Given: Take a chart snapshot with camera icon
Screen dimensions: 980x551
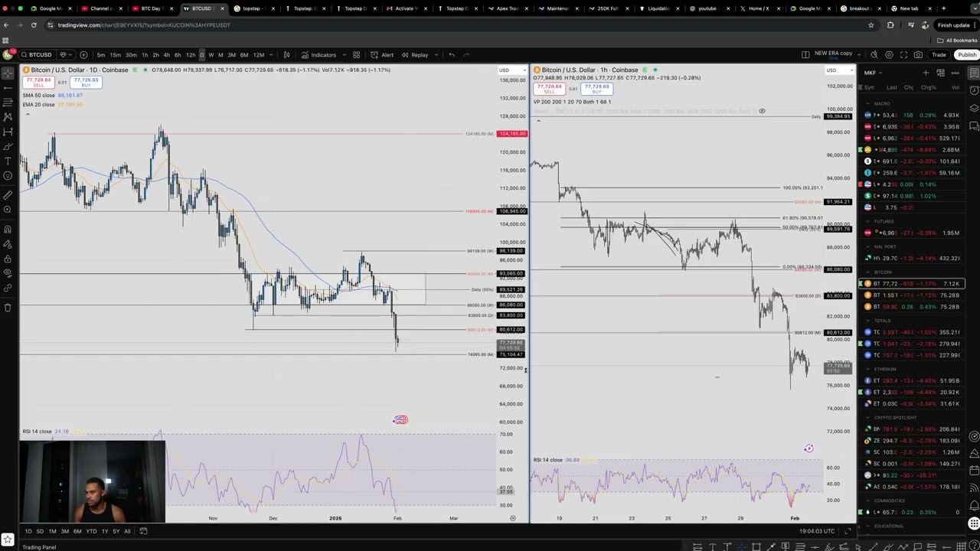Looking at the screenshot, I should click(x=918, y=54).
